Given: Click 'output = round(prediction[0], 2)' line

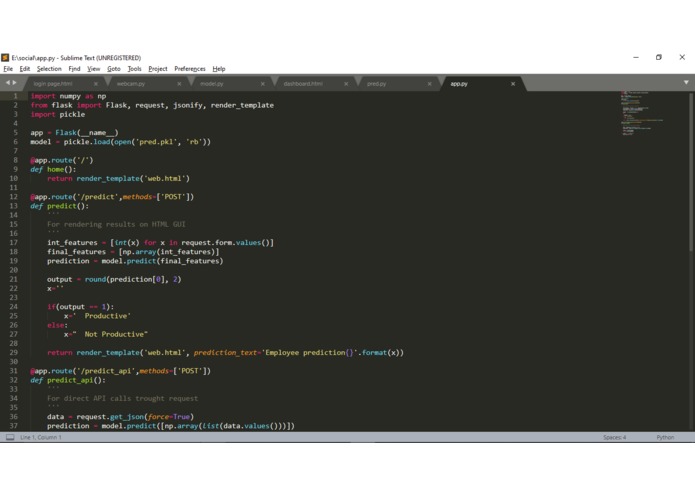Looking at the screenshot, I should [x=114, y=279].
